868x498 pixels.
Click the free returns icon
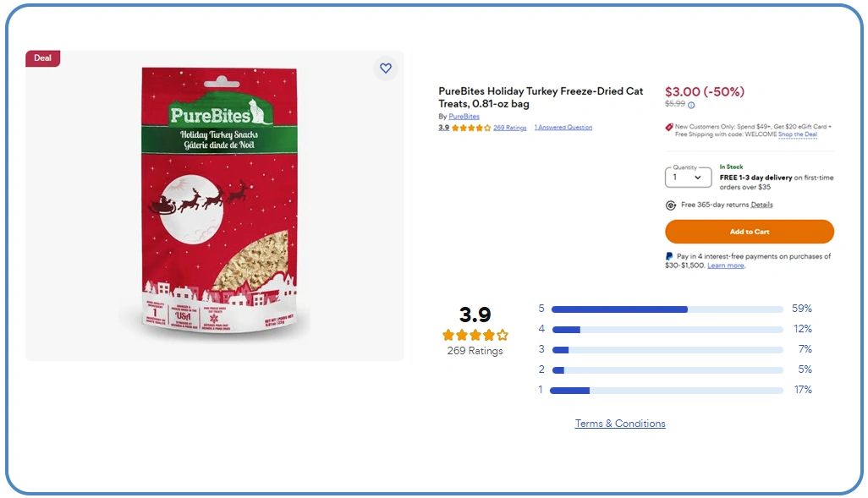[671, 205]
